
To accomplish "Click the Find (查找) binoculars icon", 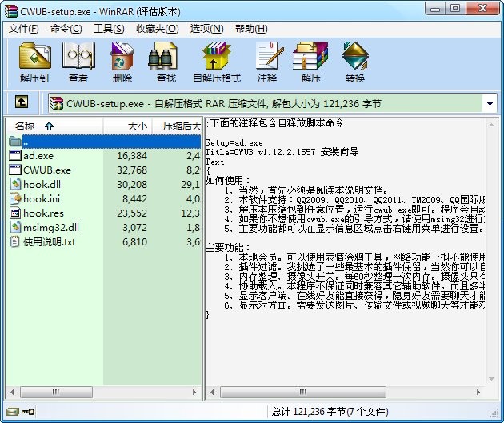I will tap(162, 56).
